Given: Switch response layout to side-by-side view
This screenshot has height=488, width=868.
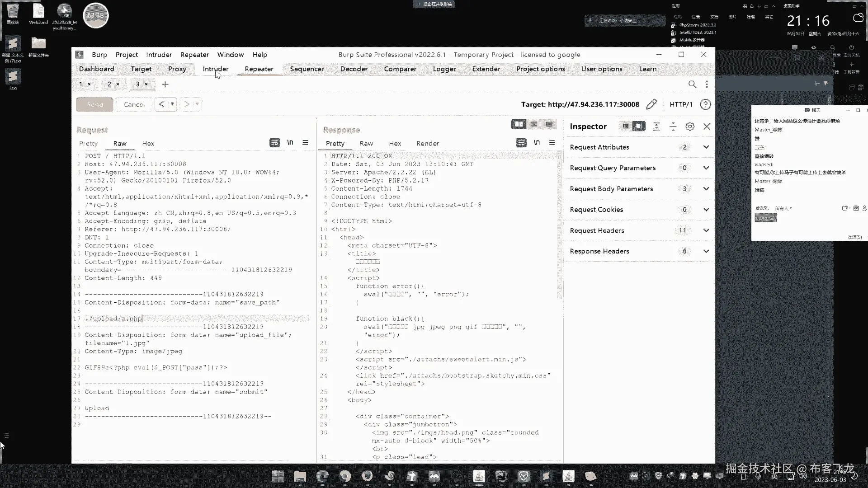Looking at the screenshot, I should [x=519, y=124].
